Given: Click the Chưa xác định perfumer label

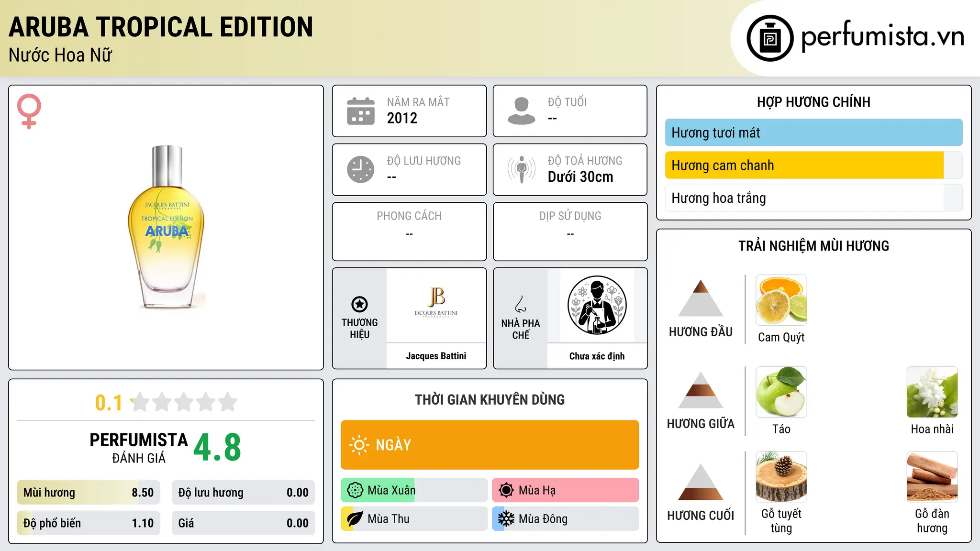Looking at the screenshot, I should coord(597,356).
